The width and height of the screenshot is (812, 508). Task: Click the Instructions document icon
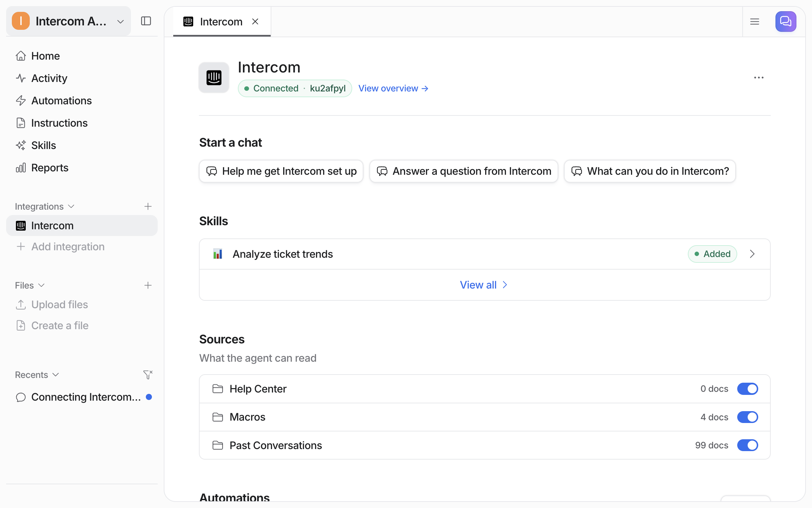21,123
